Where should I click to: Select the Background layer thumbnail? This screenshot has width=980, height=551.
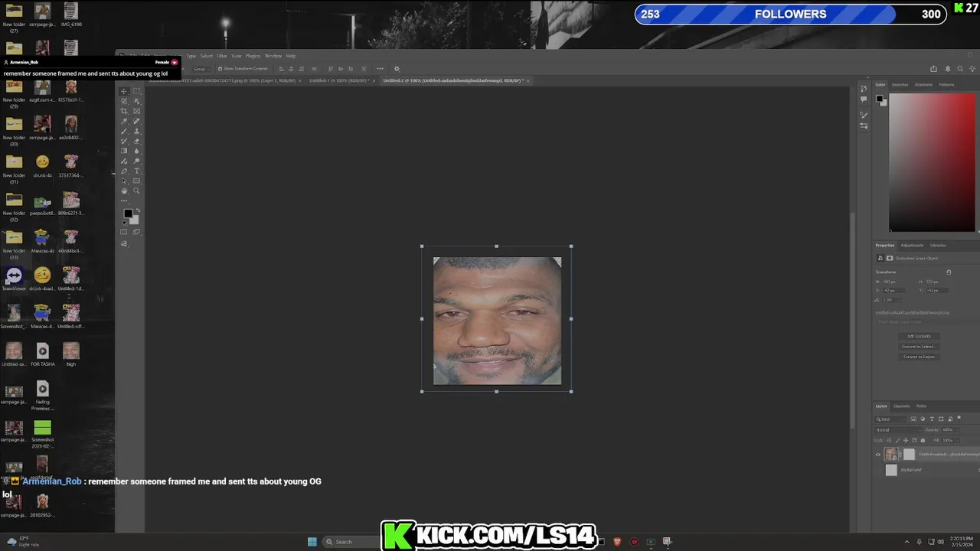point(891,470)
